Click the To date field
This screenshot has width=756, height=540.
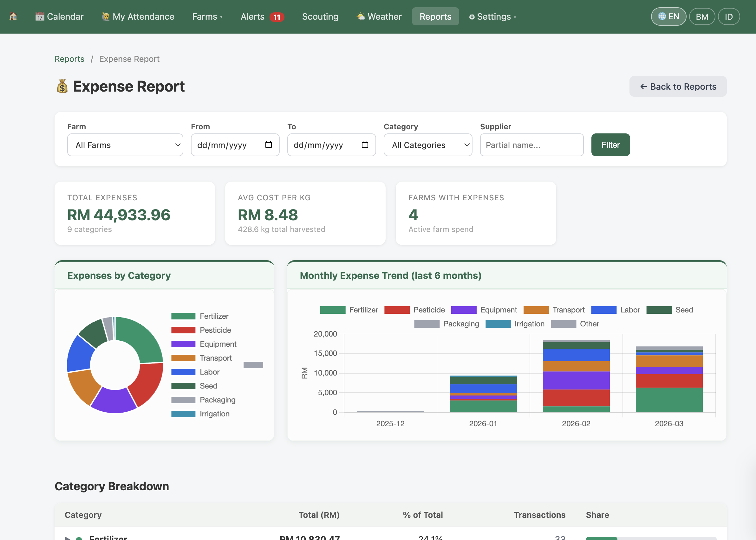(x=331, y=145)
